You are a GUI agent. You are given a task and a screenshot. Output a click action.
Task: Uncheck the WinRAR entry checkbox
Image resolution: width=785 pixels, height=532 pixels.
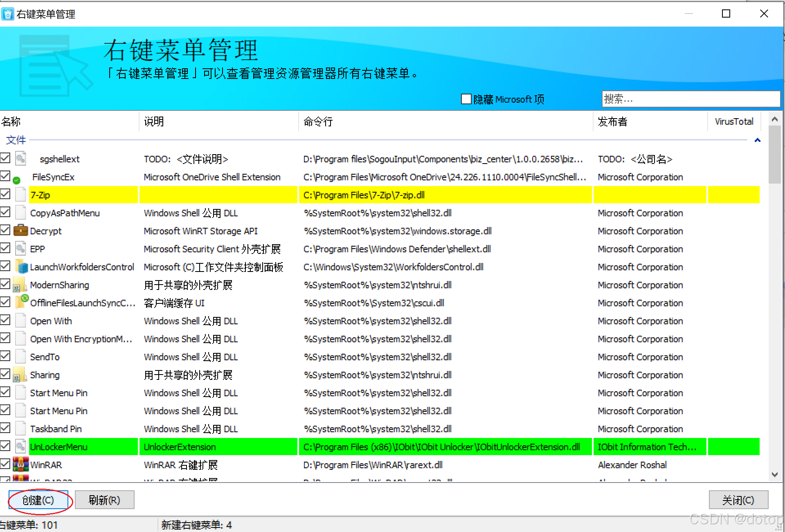tap(5, 464)
